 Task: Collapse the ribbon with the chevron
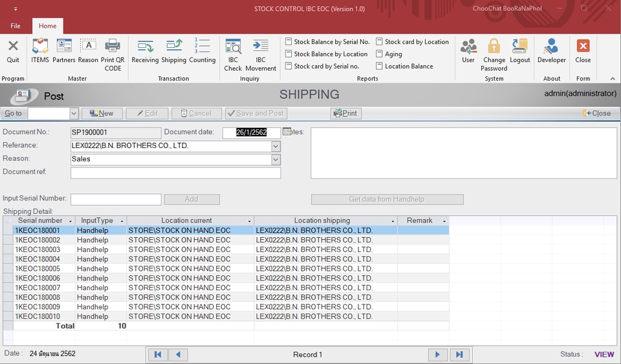[x=613, y=79]
